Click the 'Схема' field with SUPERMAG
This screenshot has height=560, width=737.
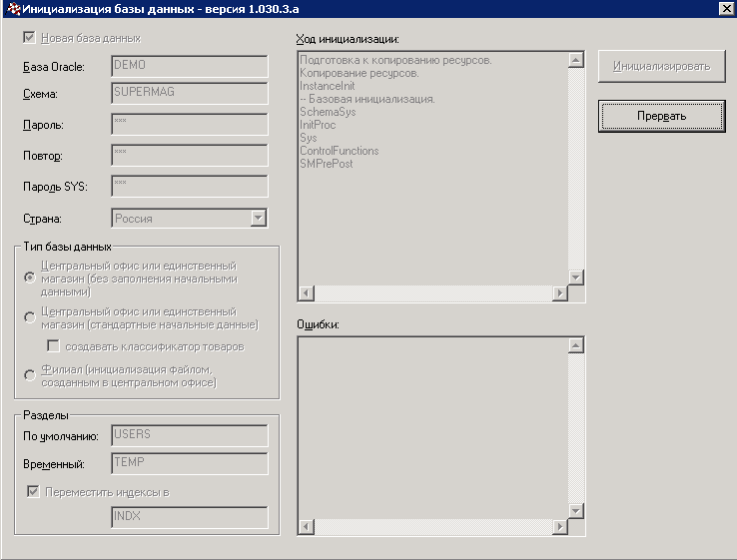[x=190, y=93]
